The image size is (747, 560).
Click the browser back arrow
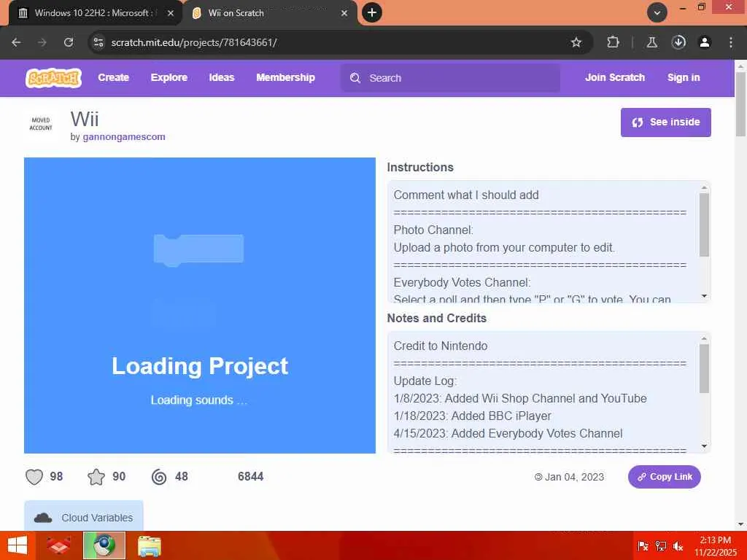pos(16,42)
